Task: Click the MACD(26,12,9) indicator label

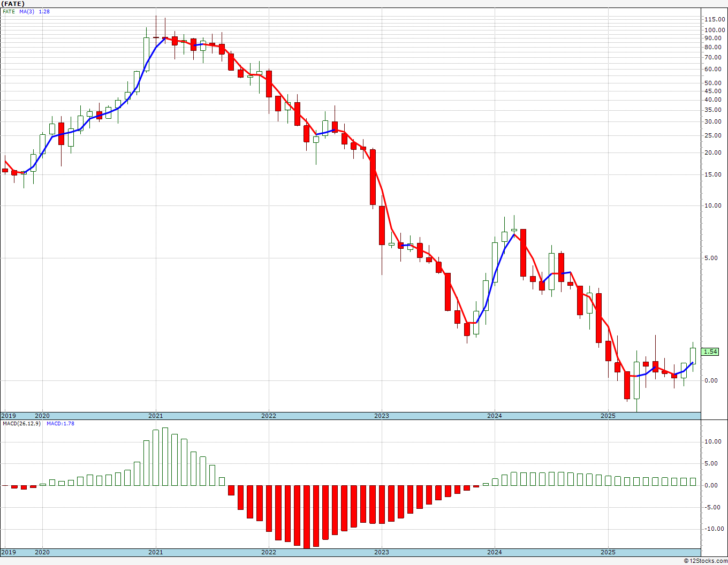Action: coord(21,424)
